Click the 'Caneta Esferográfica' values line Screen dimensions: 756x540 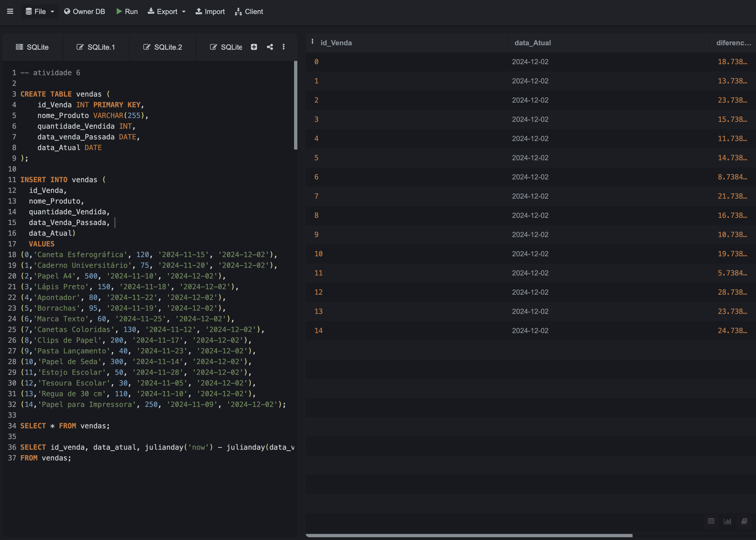pyautogui.click(x=149, y=255)
